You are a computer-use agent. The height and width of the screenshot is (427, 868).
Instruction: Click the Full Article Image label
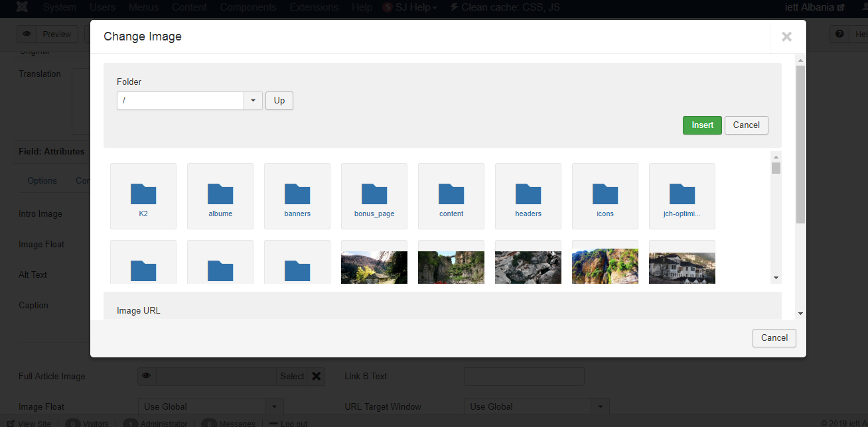pos(52,376)
